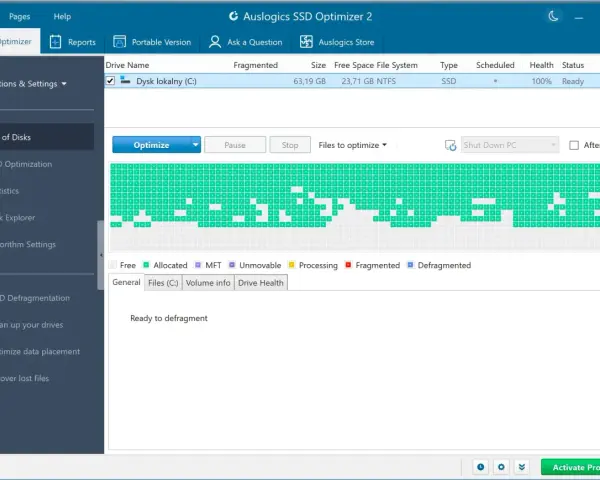Image resolution: width=600 pixels, height=480 pixels.
Task: Switch to the Volume info tab
Action: (x=208, y=283)
